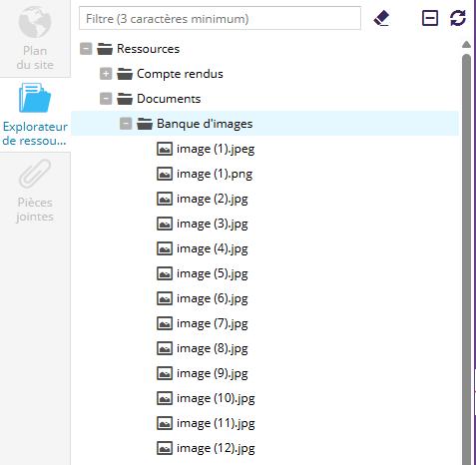Collapse the Banque d'images folder
The image size is (476, 465).
(x=126, y=124)
